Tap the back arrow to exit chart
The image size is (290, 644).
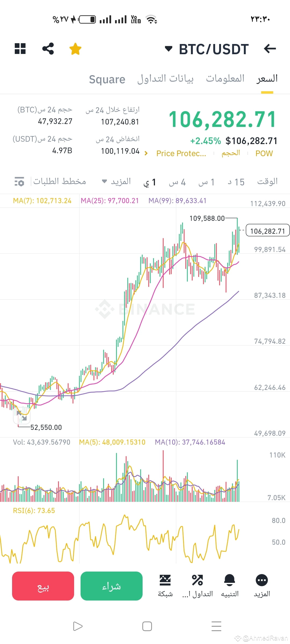[270, 49]
